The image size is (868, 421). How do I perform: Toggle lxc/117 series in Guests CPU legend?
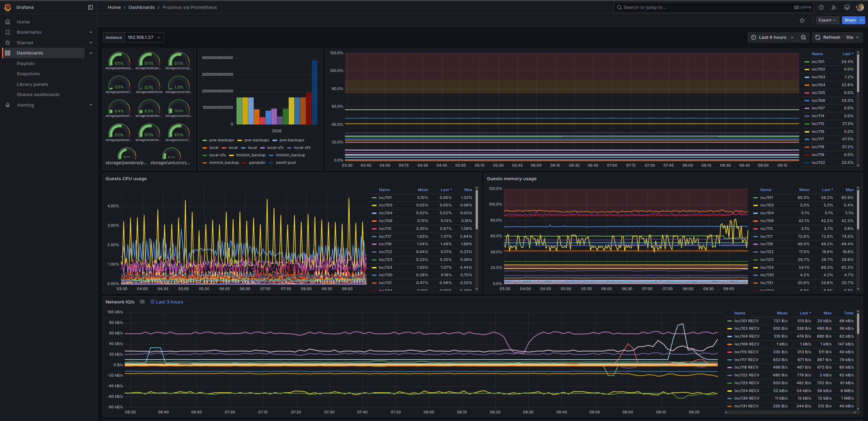[x=385, y=236]
